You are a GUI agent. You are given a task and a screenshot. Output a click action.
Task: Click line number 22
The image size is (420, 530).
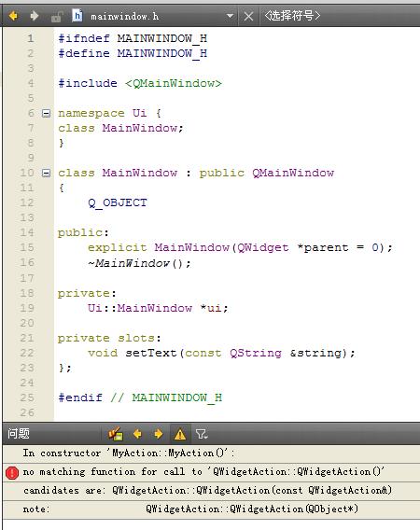27,354
